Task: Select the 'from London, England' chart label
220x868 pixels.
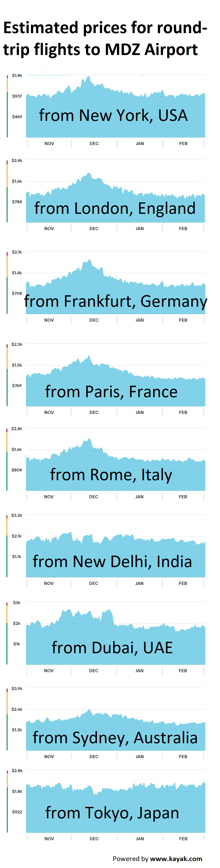Action: [115, 208]
